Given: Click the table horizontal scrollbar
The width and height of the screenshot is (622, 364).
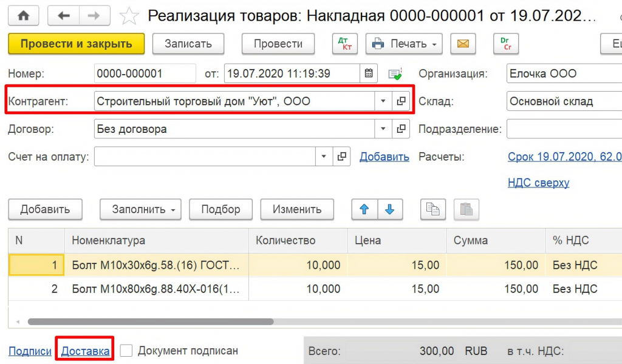Looking at the screenshot, I should [x=151, y=322].
